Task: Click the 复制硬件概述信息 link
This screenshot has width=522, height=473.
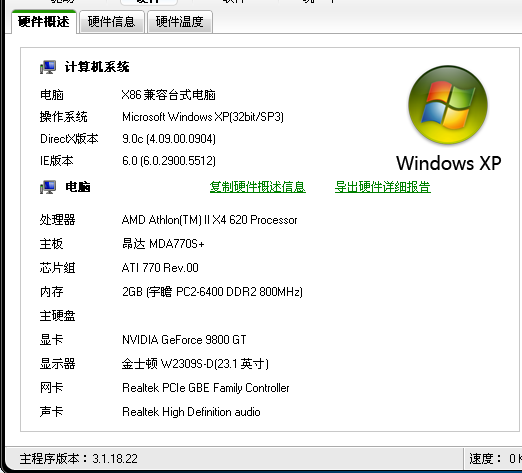Action: [x=258, y=187]
